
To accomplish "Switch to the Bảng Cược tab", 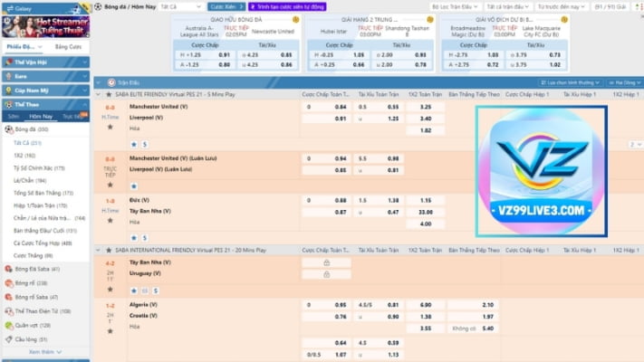I will pos(67,45).
